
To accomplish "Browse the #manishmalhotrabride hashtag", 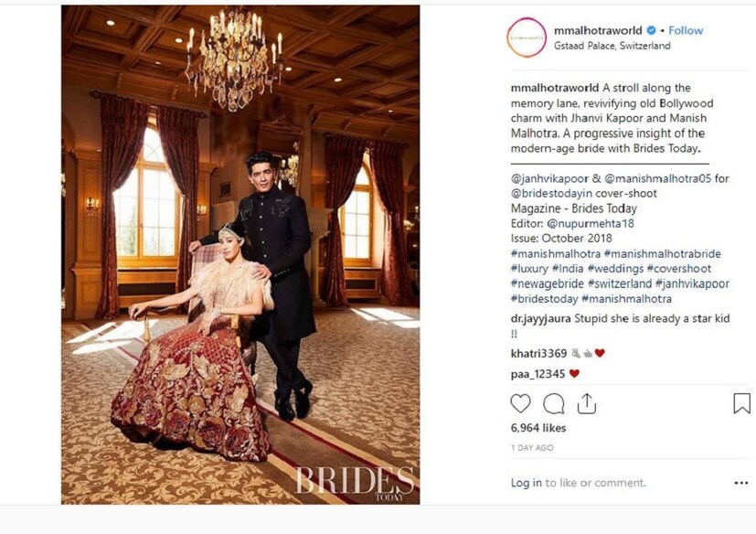I will (x=663, y=253).
